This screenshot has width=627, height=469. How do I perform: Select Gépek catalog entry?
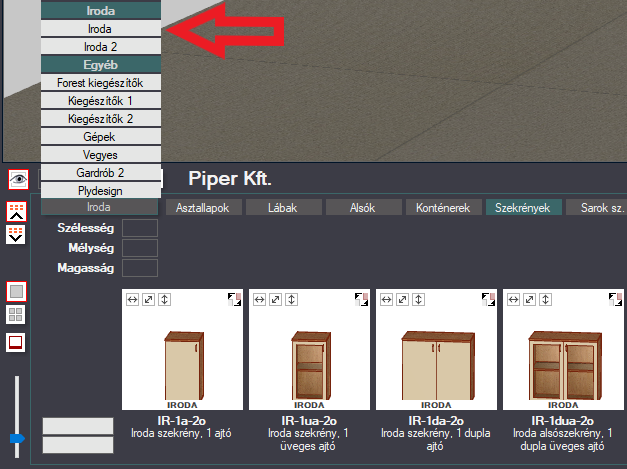[x=101, y=137]
